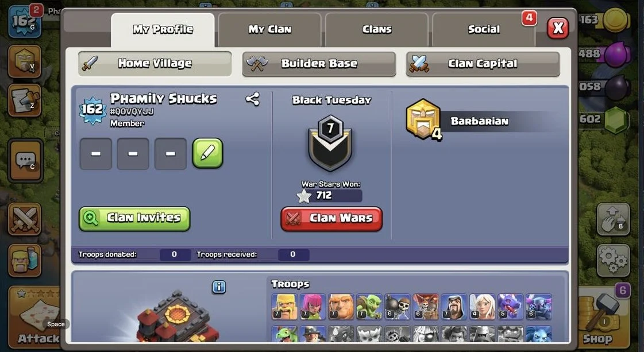The width and height of the screenshot is (644, 352).
Task: Open the army barbarian potion icon
Action: click(x=25, y=260)
